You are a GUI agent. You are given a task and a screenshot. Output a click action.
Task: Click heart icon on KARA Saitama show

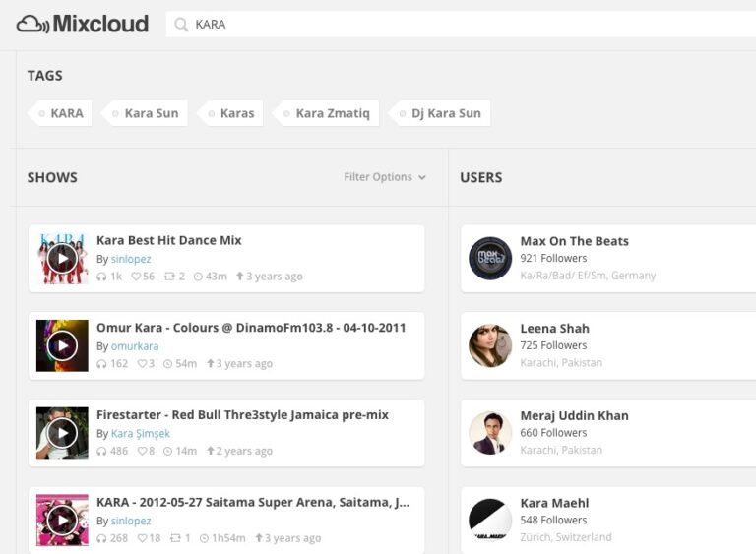tap(142, 538)
